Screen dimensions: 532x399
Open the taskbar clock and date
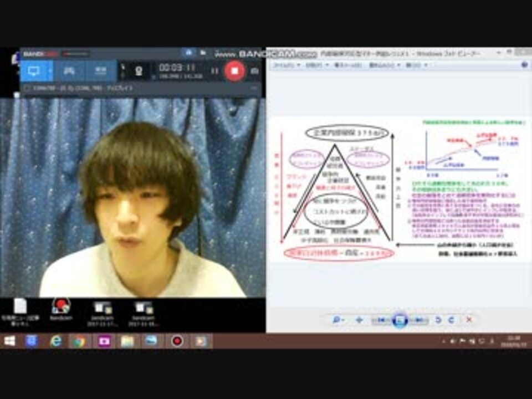point(514,341)
